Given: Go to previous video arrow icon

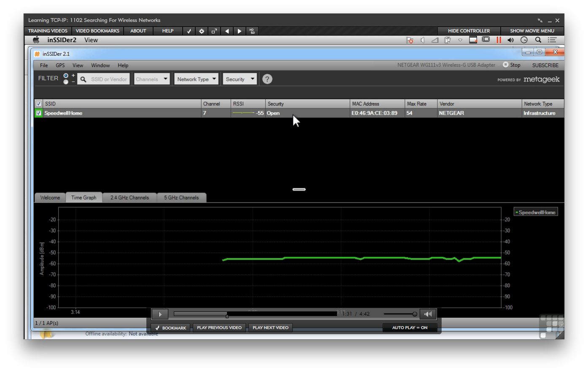Looking at the screenshot, I should click(227, 31).
